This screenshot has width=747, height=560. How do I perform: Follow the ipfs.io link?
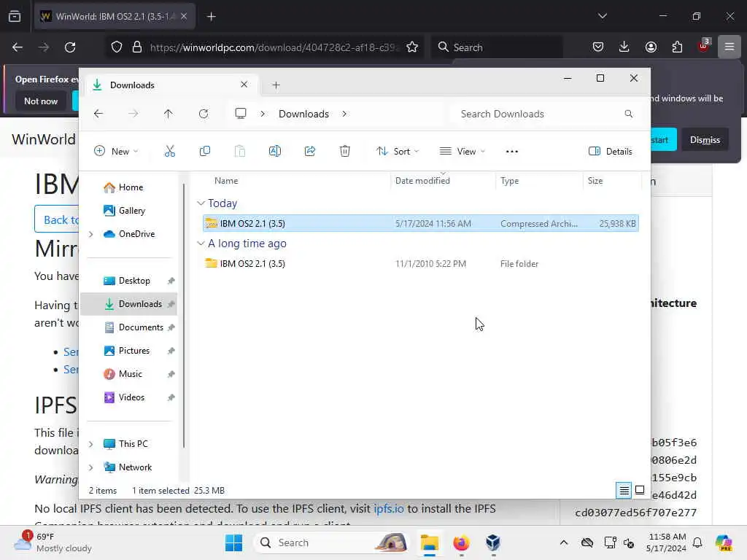(x=388, y=508)
